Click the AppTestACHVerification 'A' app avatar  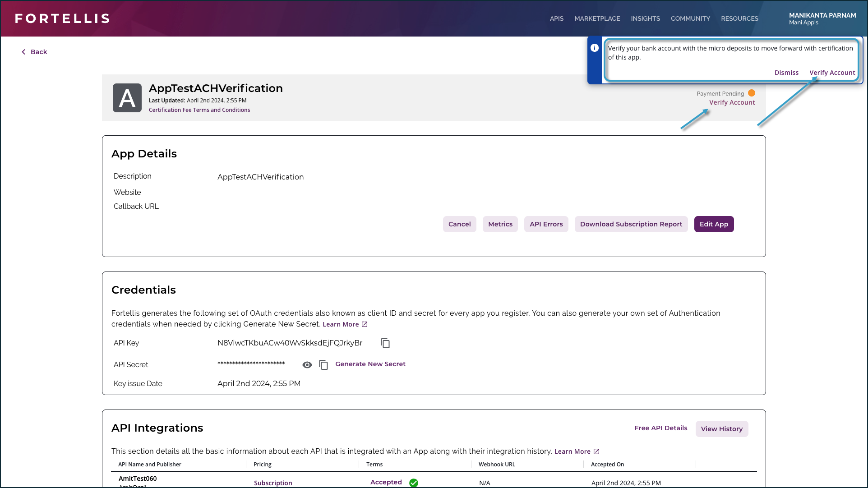[x=127, y=98]
